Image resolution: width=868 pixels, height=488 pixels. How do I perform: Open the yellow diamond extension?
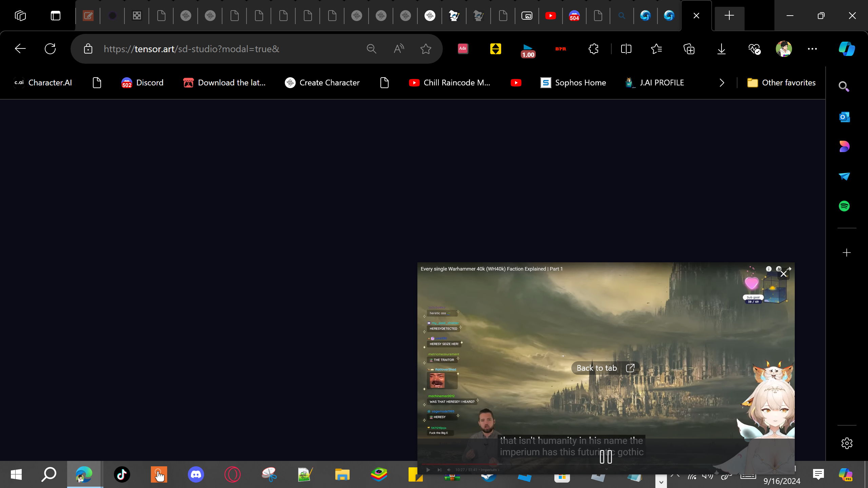[x=496, y=49]
